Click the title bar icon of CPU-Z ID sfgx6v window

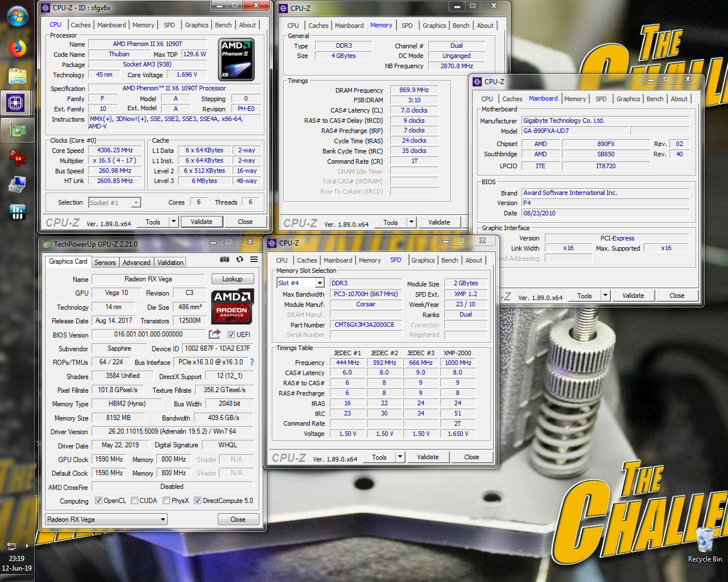click(46, 7)
